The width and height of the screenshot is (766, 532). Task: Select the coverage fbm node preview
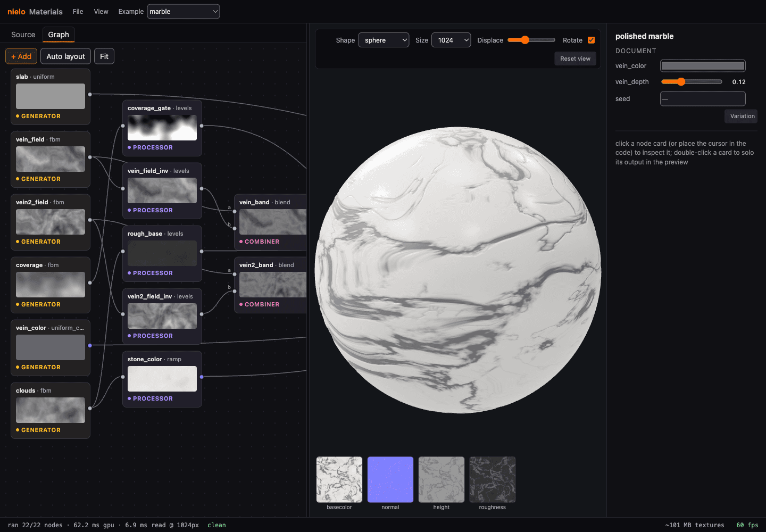point(51,285)
